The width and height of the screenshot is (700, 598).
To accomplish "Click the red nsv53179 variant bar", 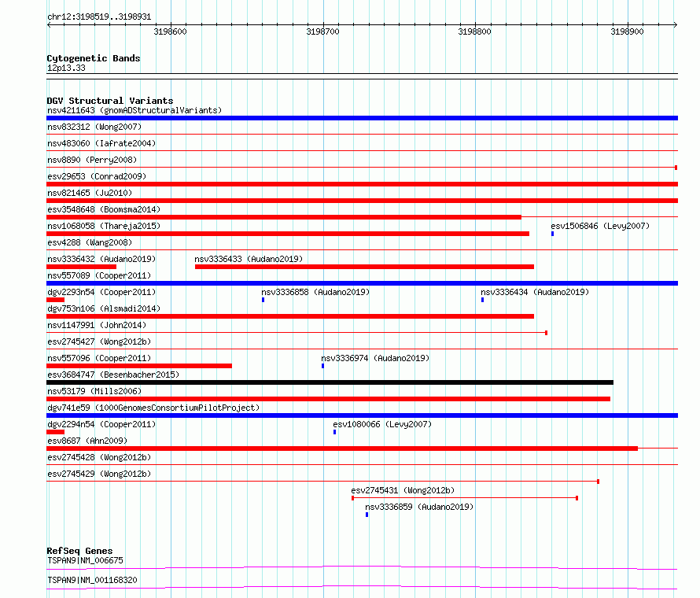I will tap(329, 399).
